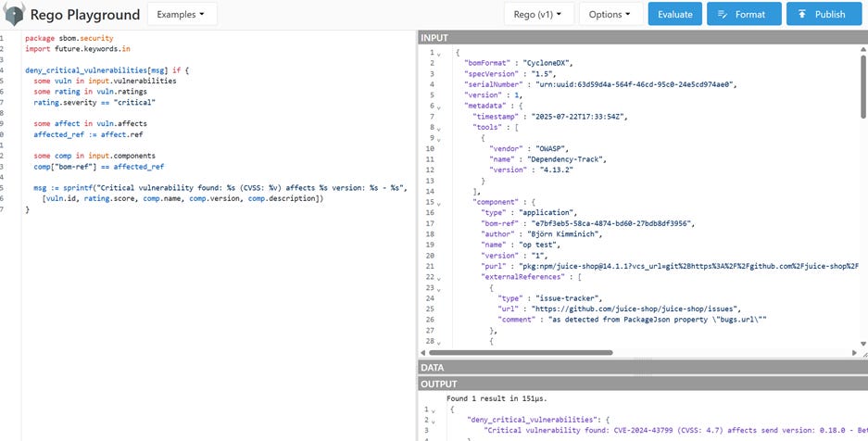This screenshot has height=441, width=868.
Task: Collapse the "component" fold arrow on line 15
Action: pyautogui.click(x=439, y=203)
